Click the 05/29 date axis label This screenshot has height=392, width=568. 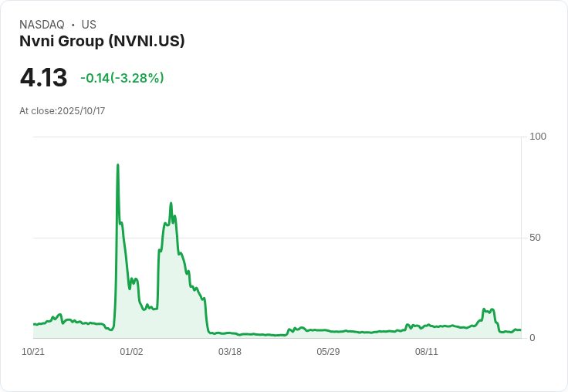328,352
